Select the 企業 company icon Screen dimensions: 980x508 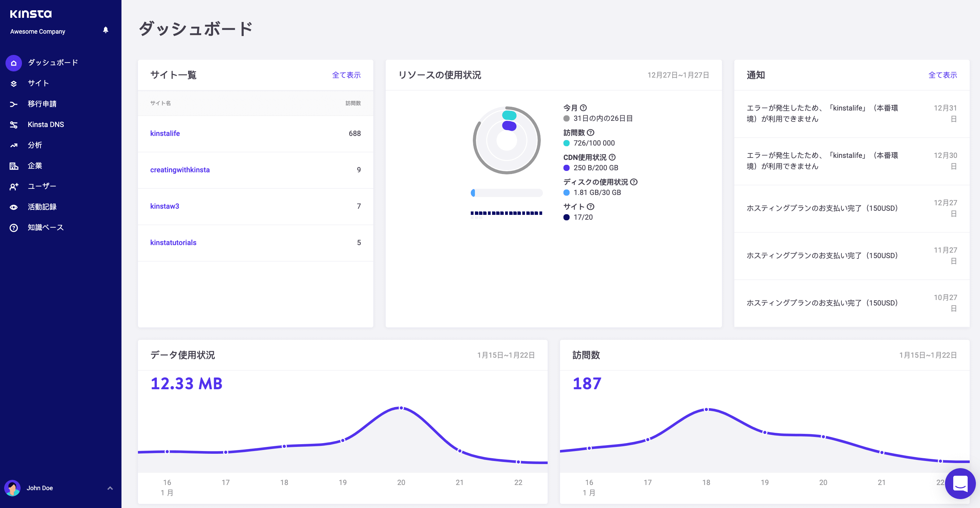point(13,165)
